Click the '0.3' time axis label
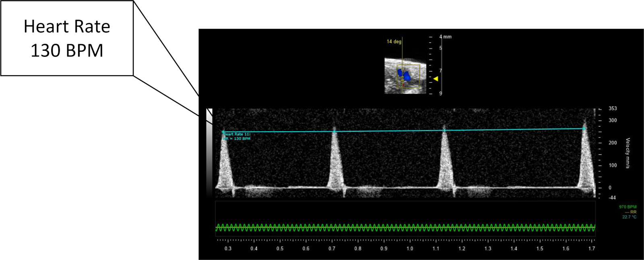The width and height of the screenshot is (644, 260). pos(228,249)
